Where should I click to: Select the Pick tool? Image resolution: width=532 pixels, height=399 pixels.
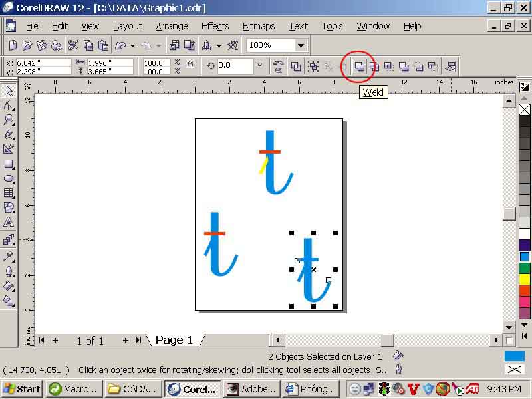point(9,90)
